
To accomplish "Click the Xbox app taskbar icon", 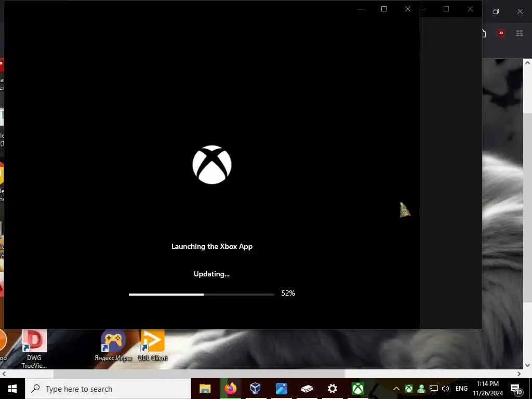I will [357, 389].
